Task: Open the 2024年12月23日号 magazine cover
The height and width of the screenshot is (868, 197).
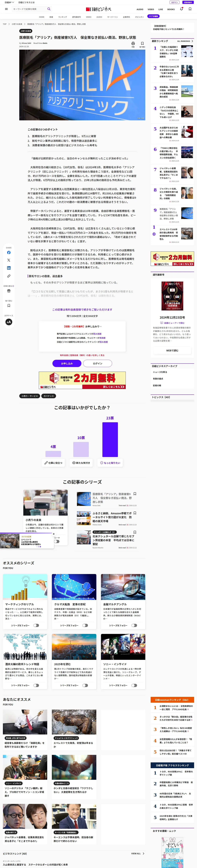Action: [172, 296]
